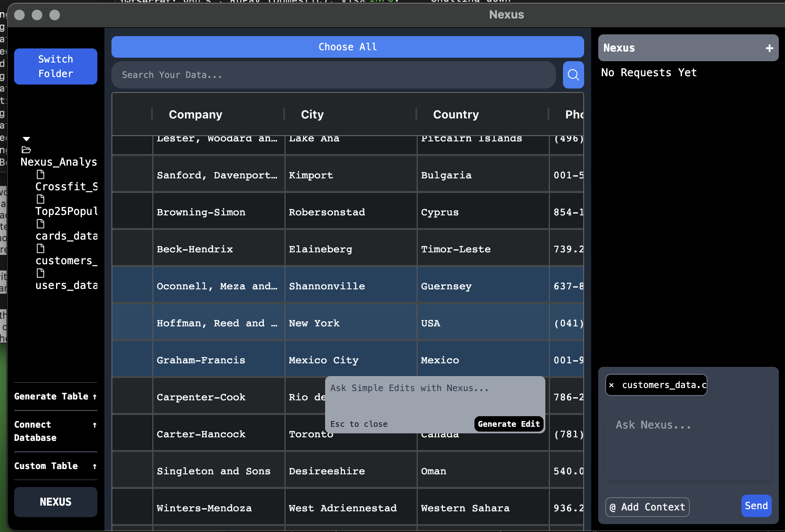Click the Oman country cell
The width and height of the screenshot is (785, 532).
(x=483, y=471)
